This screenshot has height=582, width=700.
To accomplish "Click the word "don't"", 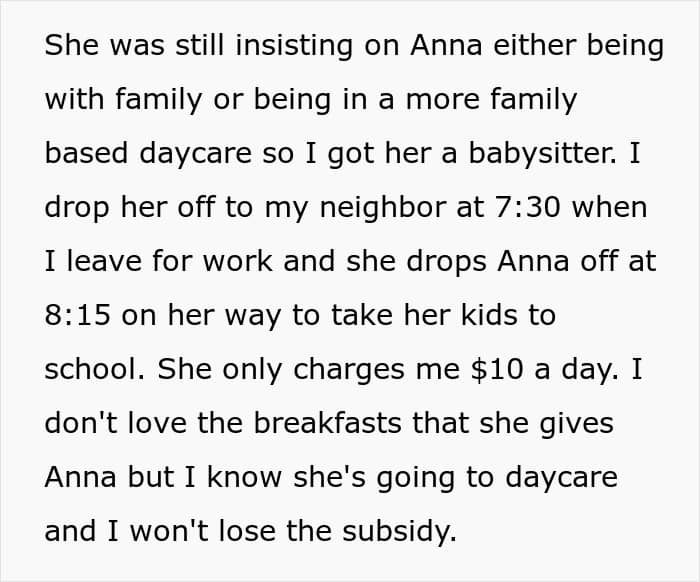I will point(81,423).
